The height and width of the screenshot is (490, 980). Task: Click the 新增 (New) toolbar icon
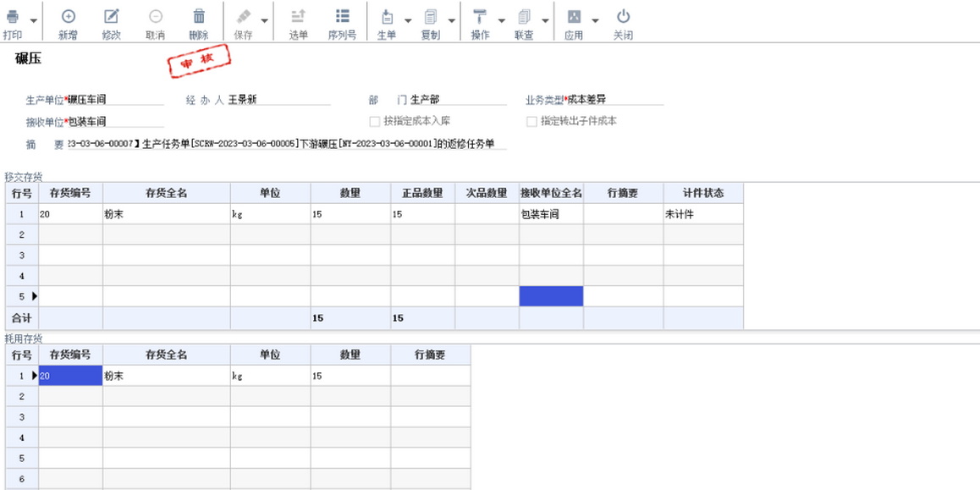tap(68, 17)
